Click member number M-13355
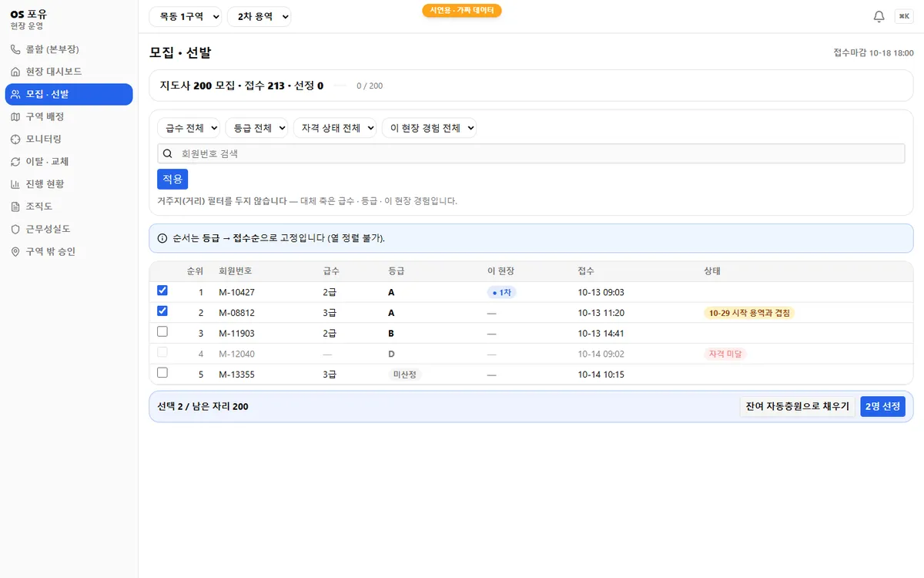This screenshot has width=924, height=578. click(x=236, y=375)
